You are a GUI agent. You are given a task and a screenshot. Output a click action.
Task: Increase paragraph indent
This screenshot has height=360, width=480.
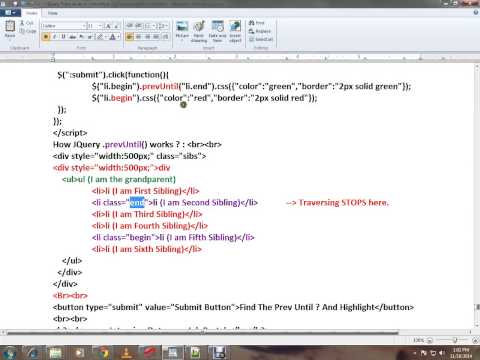tap(138, 26)
